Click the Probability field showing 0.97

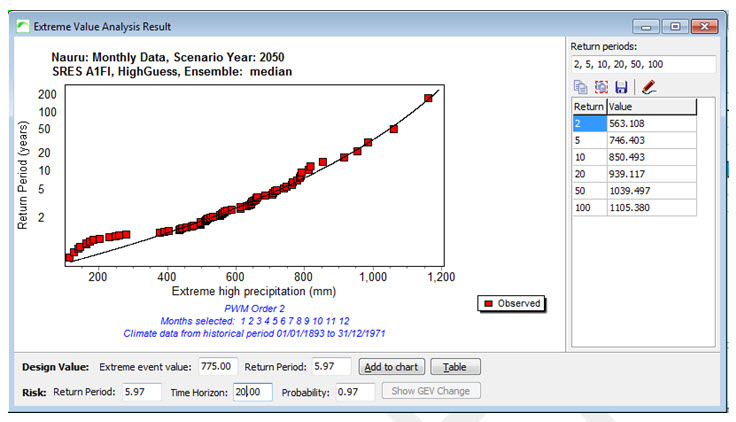(355, 391)
